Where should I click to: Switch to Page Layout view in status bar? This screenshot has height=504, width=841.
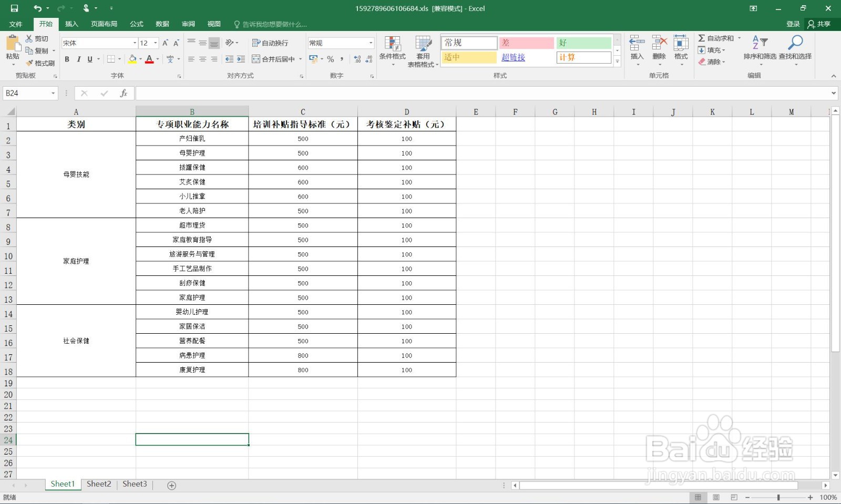716,497
